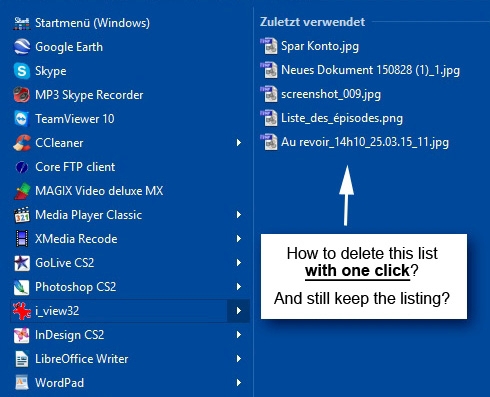Select the highlighted i_view32 label
The image size is (490, 397).
57,311
